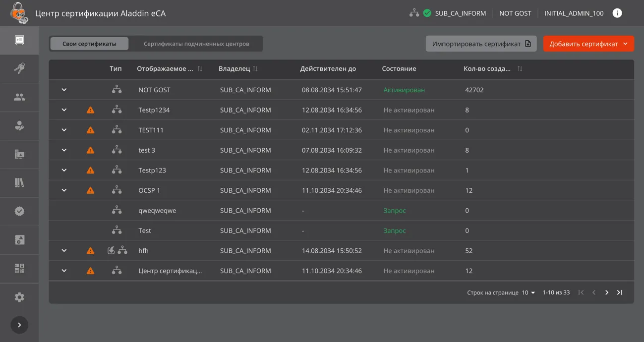The height and width of the screenshot is (342, 644).
Task: Click Импортировать сертификат button
Action: [481, 44]
